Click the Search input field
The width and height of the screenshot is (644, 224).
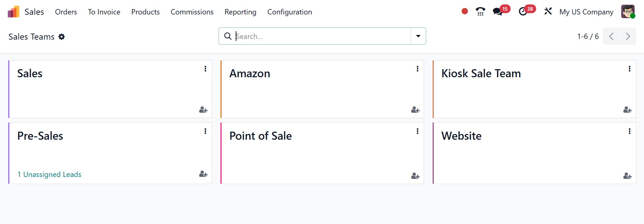(x=322, y=36)
